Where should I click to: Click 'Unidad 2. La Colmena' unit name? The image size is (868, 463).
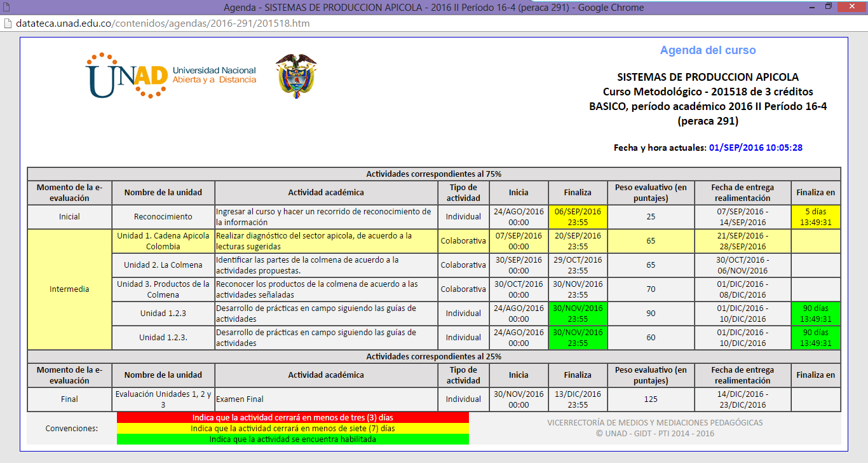coord(163,265)
